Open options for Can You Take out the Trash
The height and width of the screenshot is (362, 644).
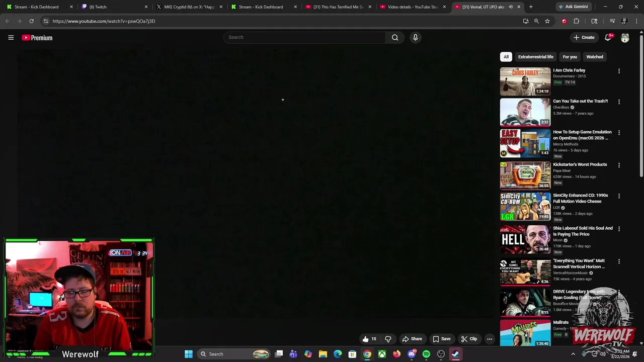tap(619, 102)
